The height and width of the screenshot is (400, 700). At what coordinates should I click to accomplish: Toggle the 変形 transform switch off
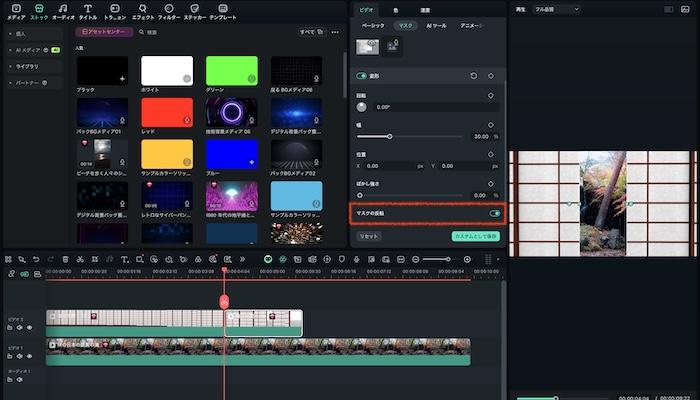[361, 76]
